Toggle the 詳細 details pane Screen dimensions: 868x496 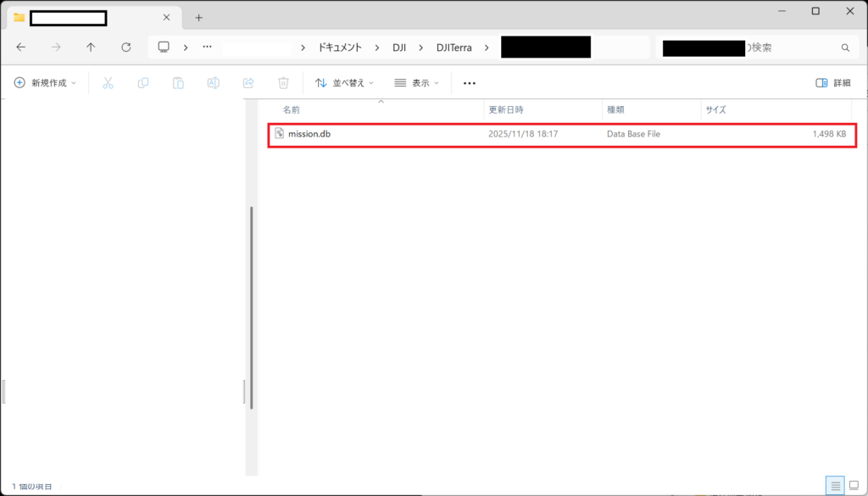pos(832,83)
